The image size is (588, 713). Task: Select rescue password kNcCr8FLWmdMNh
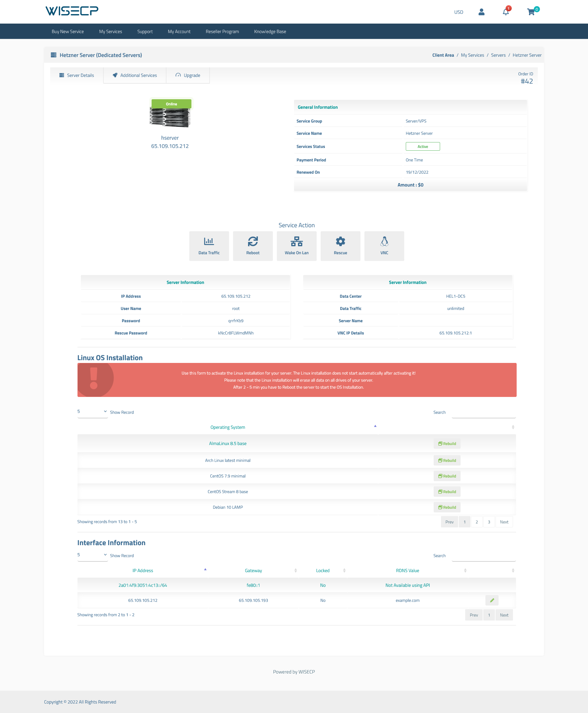coord(236,333)
